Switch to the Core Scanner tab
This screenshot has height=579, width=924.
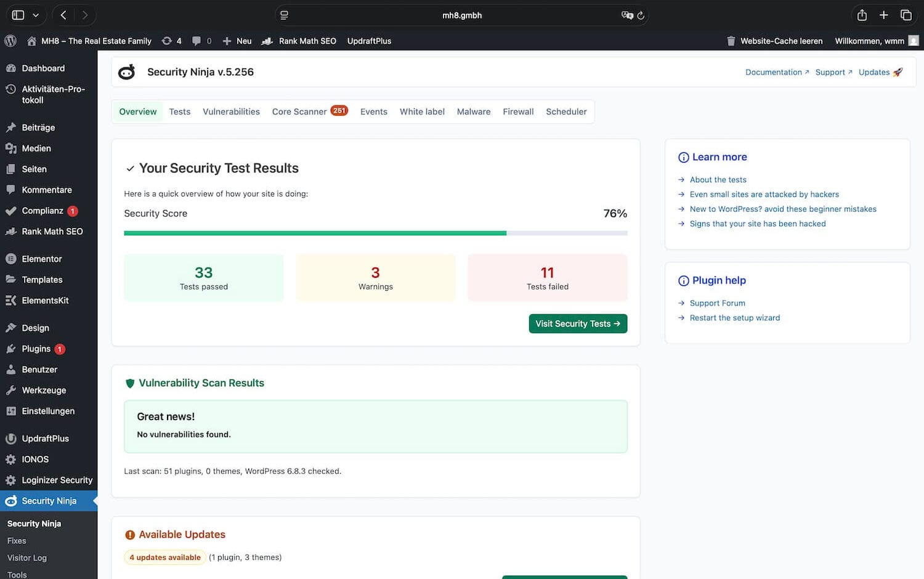tap(299, 111)
